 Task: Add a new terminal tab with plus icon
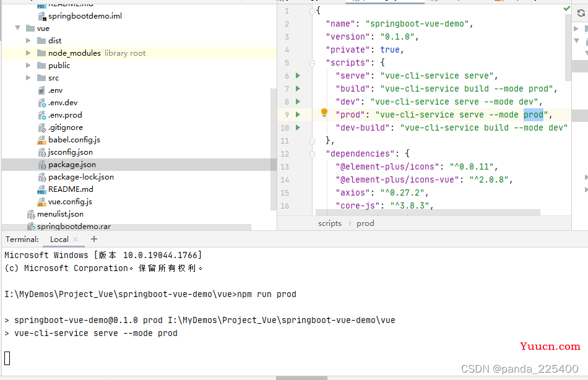click(x=94, y=239)
